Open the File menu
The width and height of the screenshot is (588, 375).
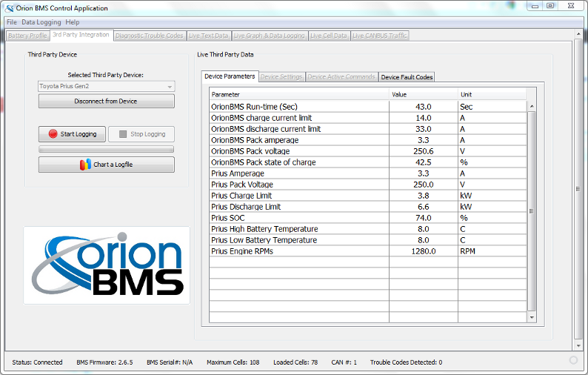12,22
